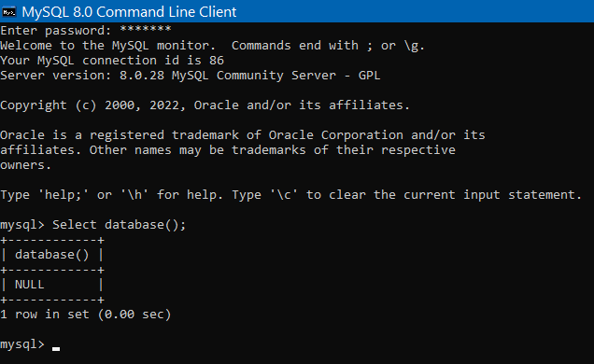594x364 pixels.
Task: Click the blinking cursor after mysql prompt
Action: (56, 349)
